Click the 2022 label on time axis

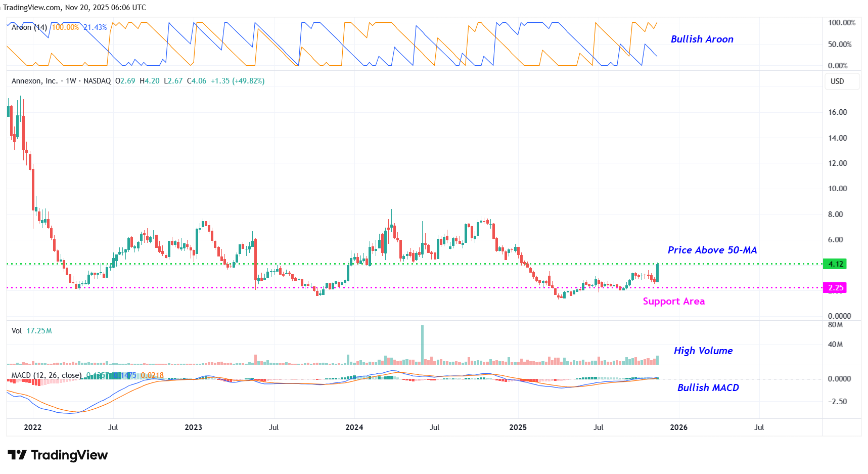click(x=33, y=427)
